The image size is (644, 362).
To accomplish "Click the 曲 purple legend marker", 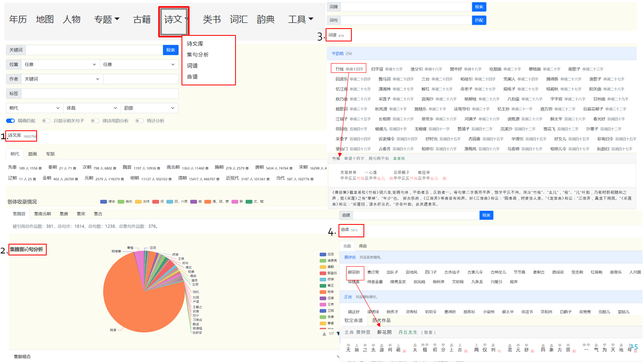I will (x=194, y=202).
